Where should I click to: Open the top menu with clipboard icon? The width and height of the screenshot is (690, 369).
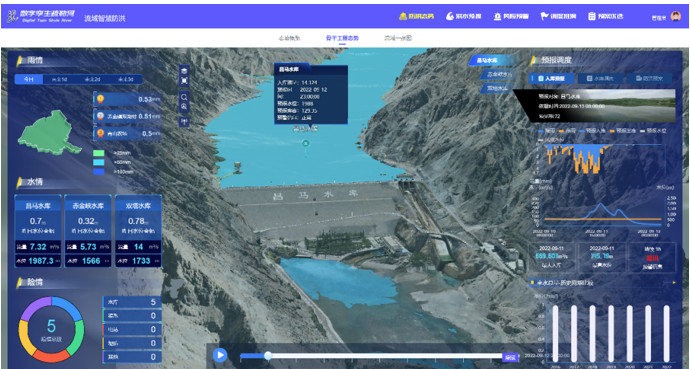coord(606,16)
